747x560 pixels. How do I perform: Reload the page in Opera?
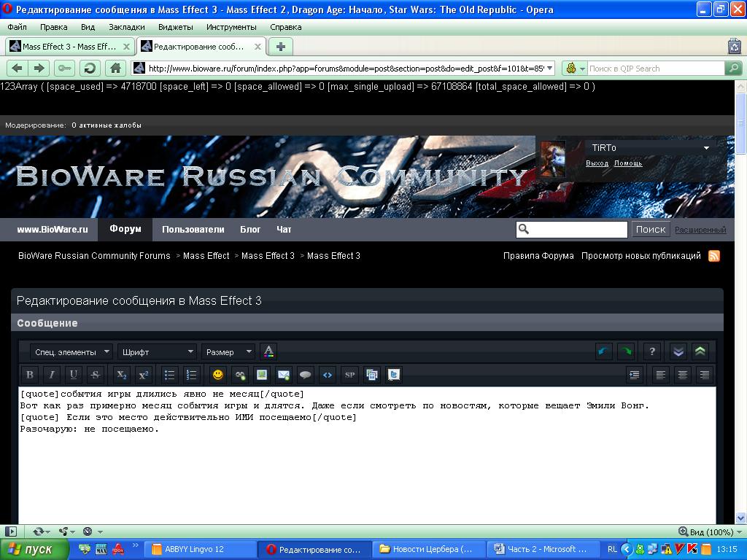(90, 68)
